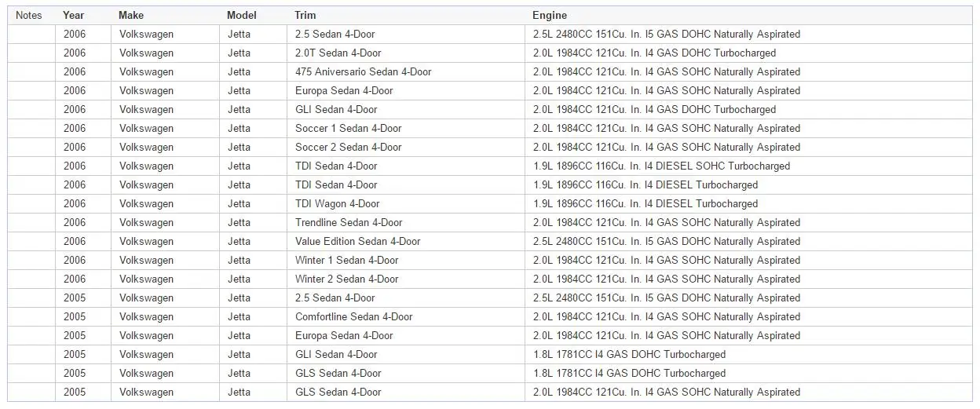The image size is (980, 409).
Task: Select the TDI Wagon 4-Door trim cell
Action: pos(406,204)
